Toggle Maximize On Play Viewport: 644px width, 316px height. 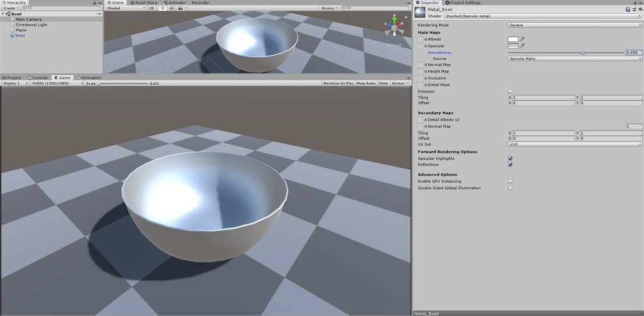(338, 84)
